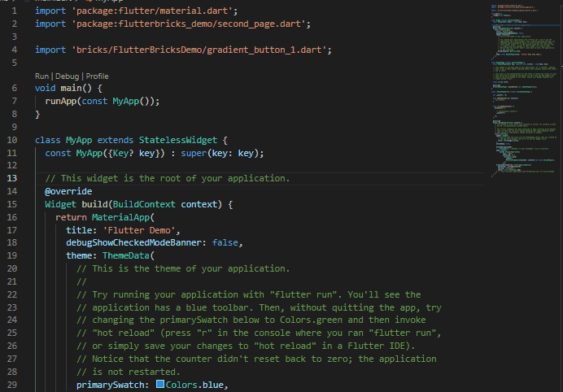Screen dimensions: 563x392
Task: Click debugShowCheckedModeBanner property
Action: 133,243
